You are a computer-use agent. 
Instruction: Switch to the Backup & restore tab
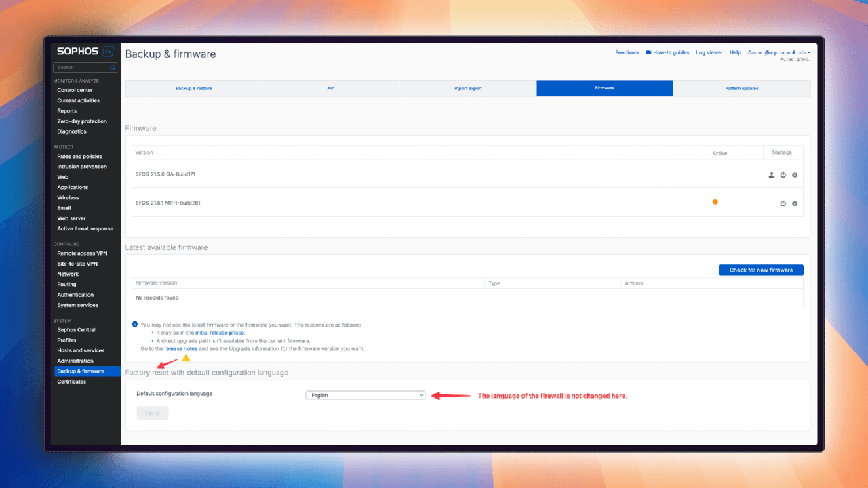click(x=194, y=88)
